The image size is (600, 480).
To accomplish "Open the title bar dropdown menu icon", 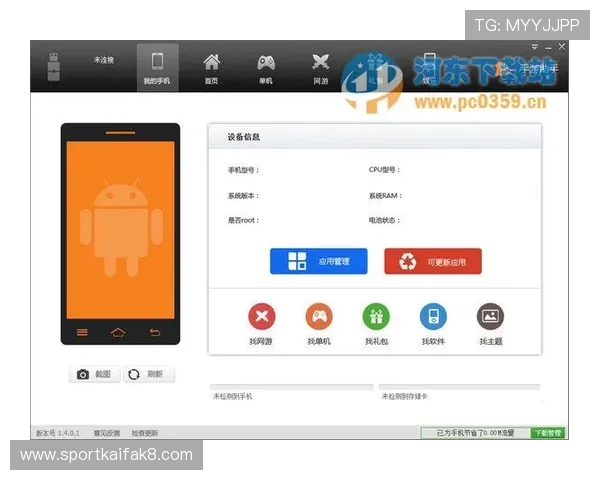I will tap(535, 47).
